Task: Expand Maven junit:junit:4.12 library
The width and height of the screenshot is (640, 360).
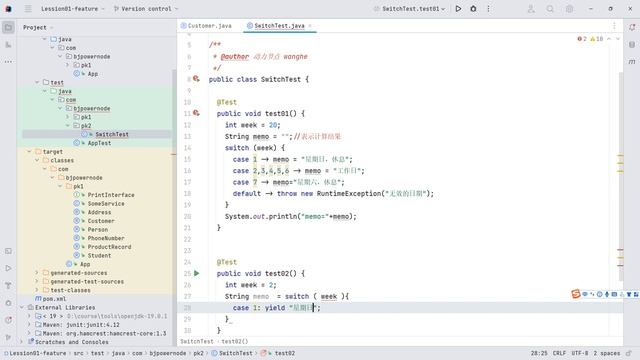Action: [29, 325]
